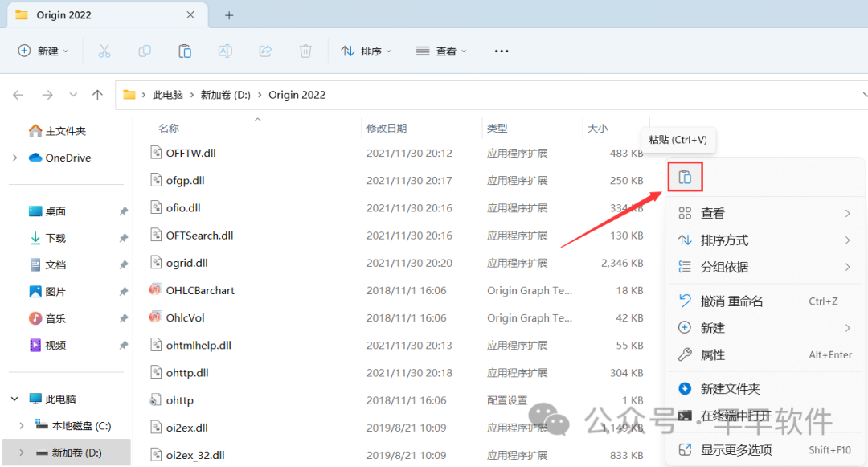The width and height of the screenshot is (868, 467).
Task: Expand the OneDrive tree node
Action: [x=14, y=158]
